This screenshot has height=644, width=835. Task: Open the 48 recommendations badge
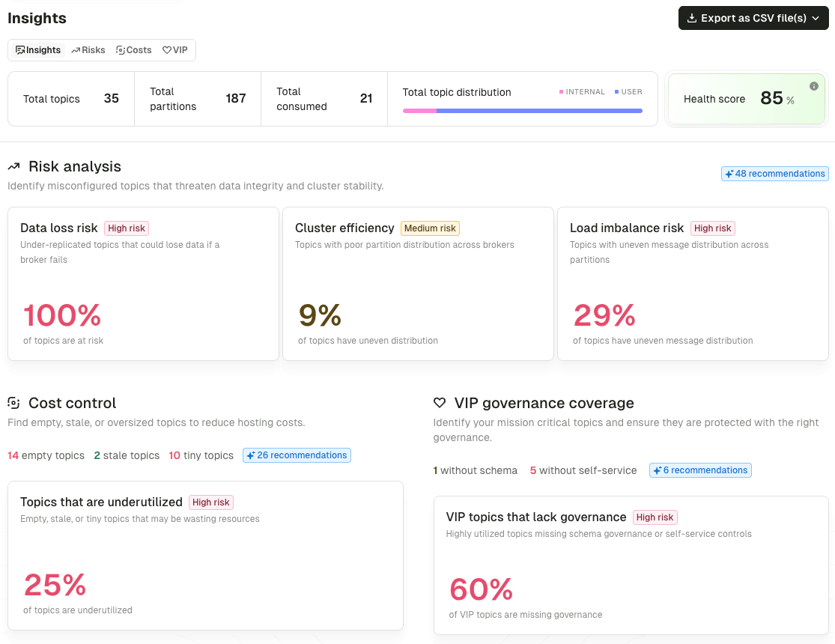point(775,174)
